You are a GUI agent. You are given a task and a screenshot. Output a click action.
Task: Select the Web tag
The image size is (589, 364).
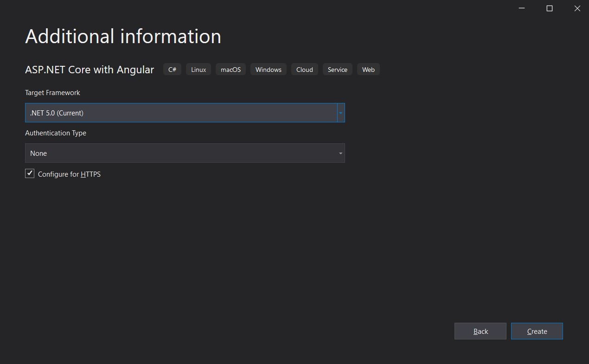tap(368, 69)
